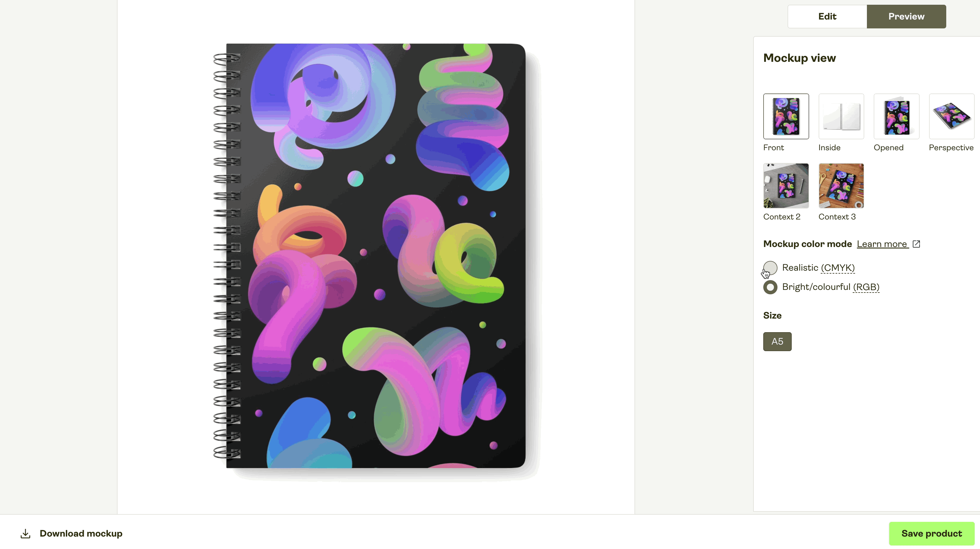Click the Save product button
This screenshot has height=549, width=980.
point(932,533)
